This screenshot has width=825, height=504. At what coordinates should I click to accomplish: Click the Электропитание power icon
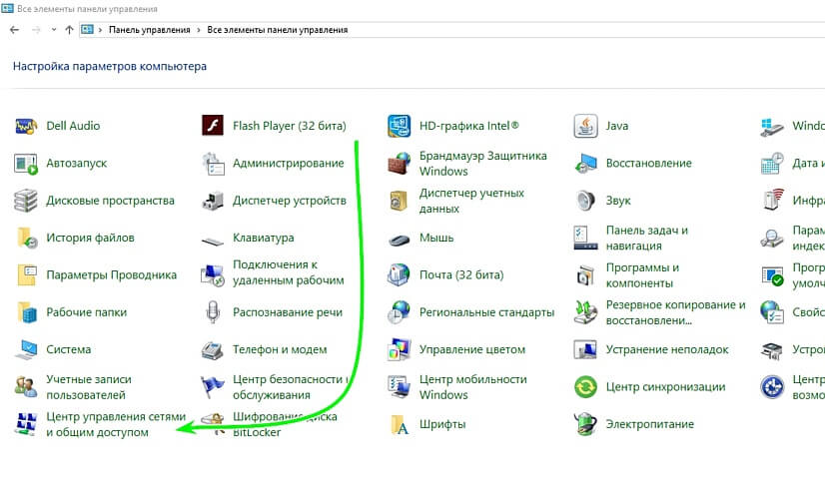(585, 424)
